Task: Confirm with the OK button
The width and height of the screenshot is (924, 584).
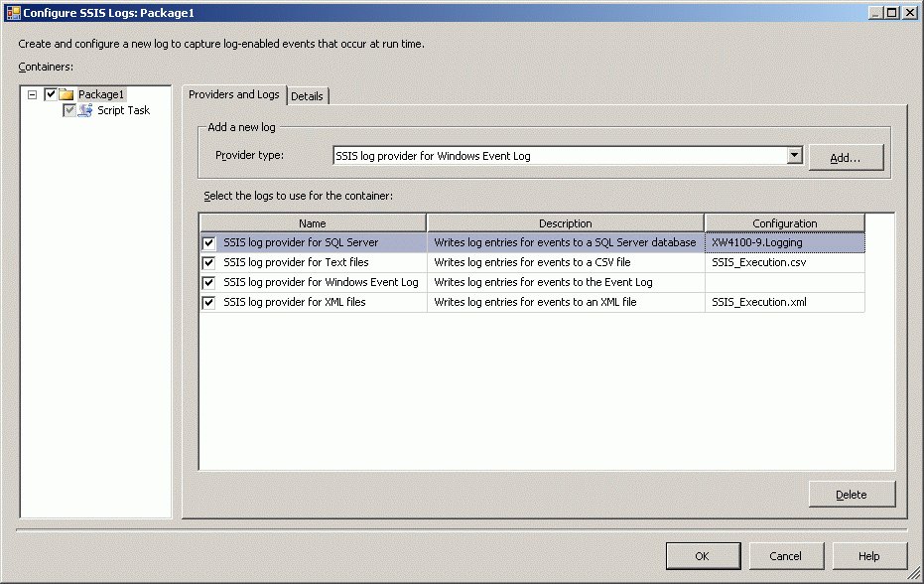Action: [703, 555]
